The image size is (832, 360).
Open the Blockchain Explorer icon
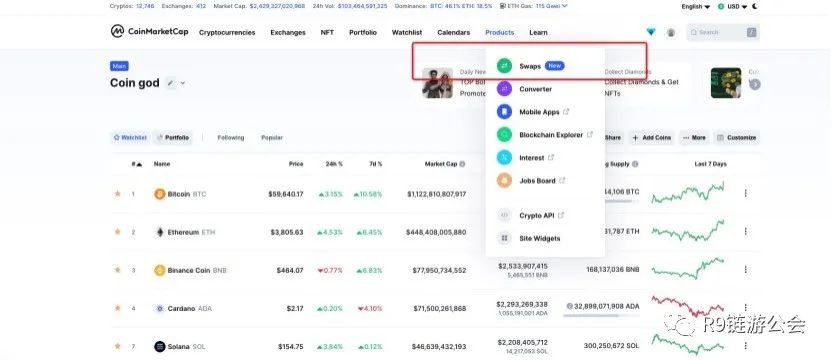pyautogui.click(x=504, y=135)
